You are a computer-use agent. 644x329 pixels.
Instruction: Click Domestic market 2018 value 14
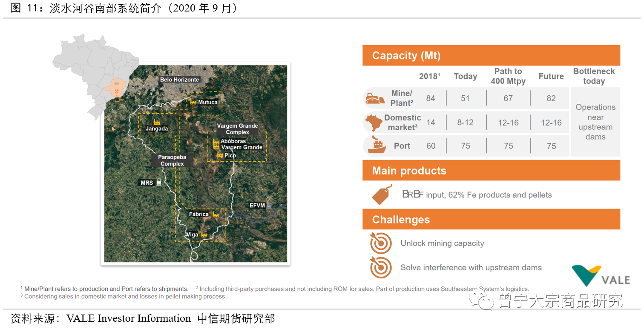pyautogui.click(x=431, y=123)
